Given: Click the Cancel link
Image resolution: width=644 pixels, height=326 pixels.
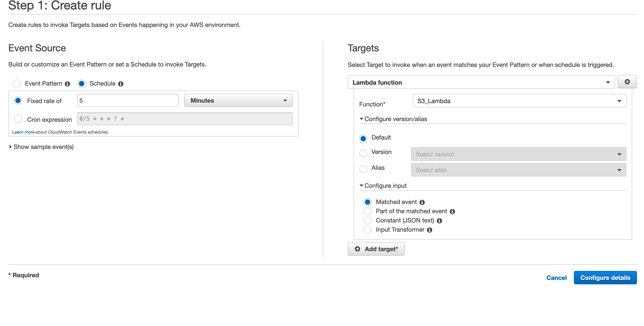Looking at the screenshot, I should [556, 278].
